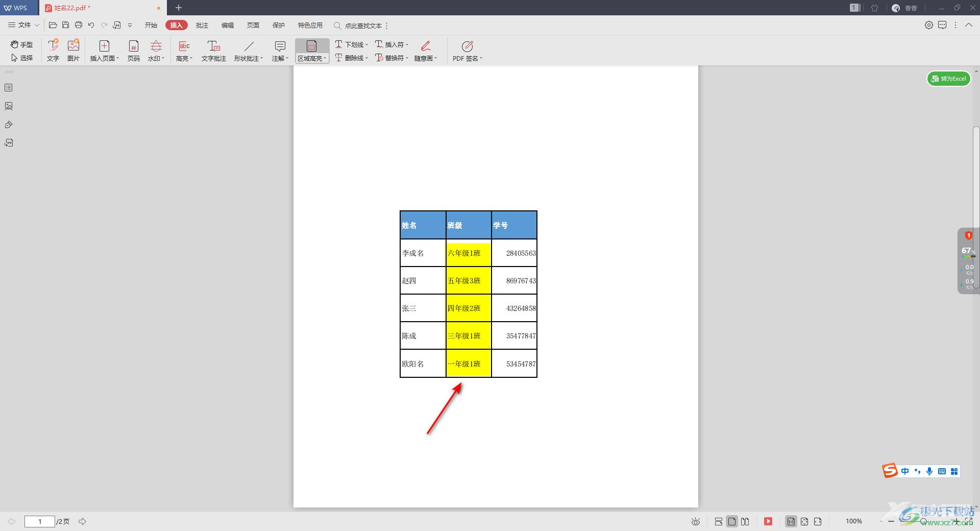Screen dimensions: 980x531
Task: Adjust the zoom slider handle
Action: click(923, 521)
